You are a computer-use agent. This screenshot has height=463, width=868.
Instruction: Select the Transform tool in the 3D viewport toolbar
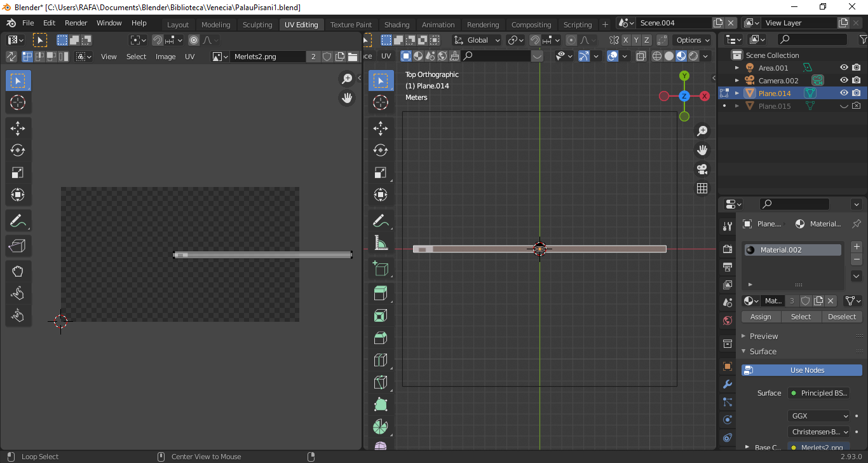(381, 195)
